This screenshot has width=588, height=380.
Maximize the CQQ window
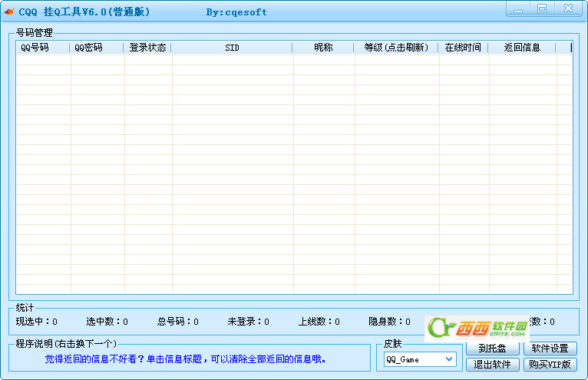pyautogui.click(x=541, y=9)
